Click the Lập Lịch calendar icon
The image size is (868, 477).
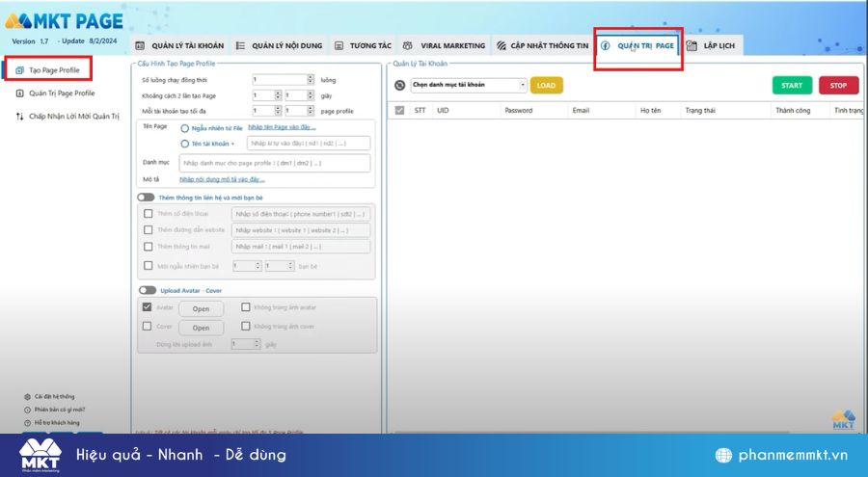click(x=692, y=46)
